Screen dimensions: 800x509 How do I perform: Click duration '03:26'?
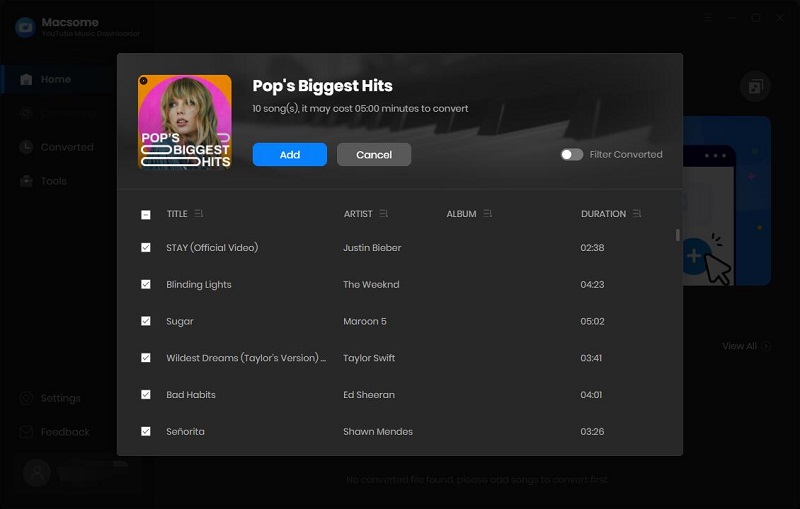coord(592,431)
